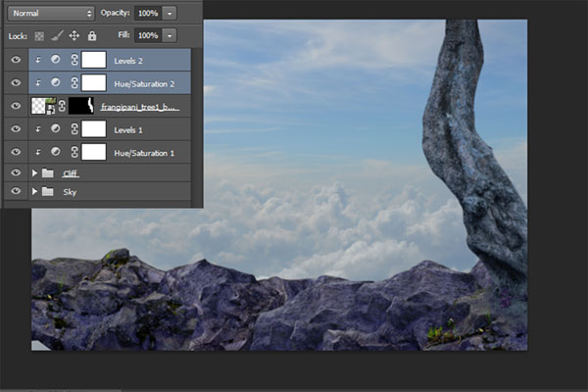This screenshot has width=588, height=392.
Task: Click the lock image pixels brush icon
Action: (57, 35)
